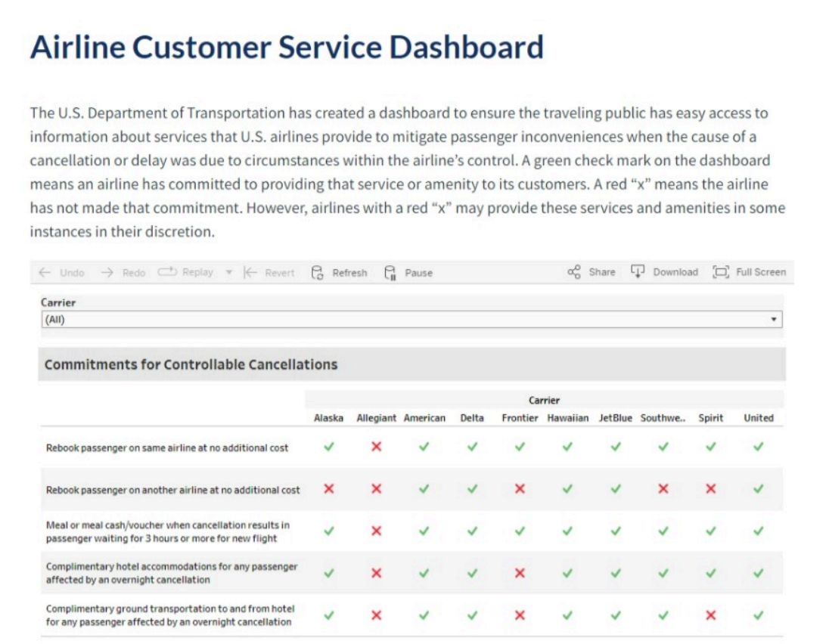Click Frontier's red X for ground transportation
Image resolution: width=826 pixels, height=644 pixels.
pos(520,615)
